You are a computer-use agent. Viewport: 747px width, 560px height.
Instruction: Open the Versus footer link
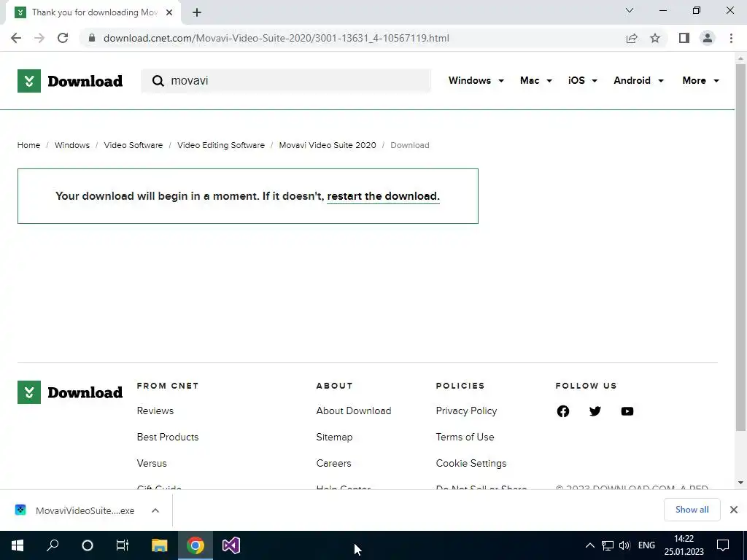coord(152,463)
